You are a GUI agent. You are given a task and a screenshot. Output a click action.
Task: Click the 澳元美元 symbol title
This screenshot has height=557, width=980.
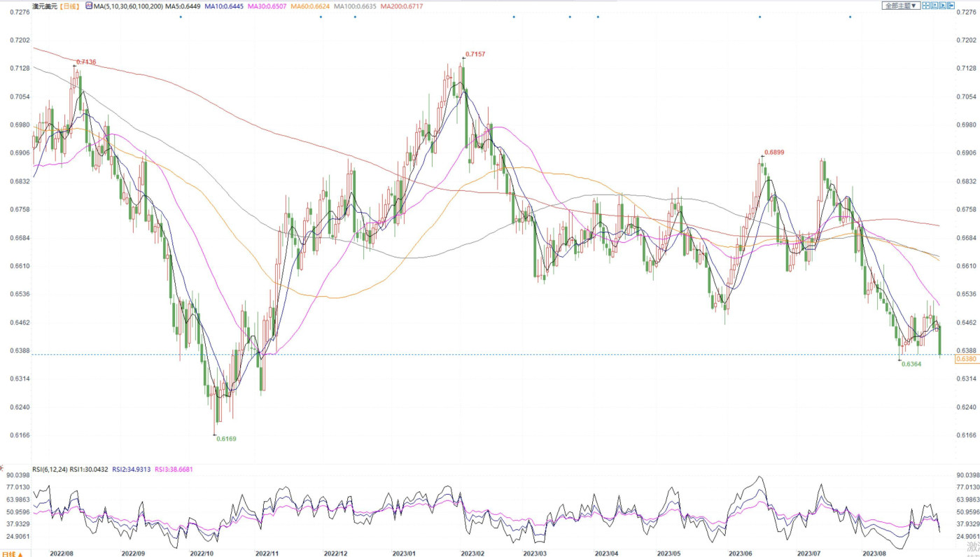click(x=45, y=6)
